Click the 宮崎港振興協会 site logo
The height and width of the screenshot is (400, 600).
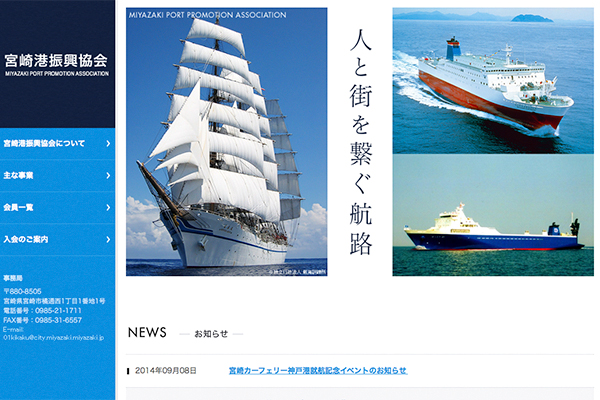(x=57, y=64)
